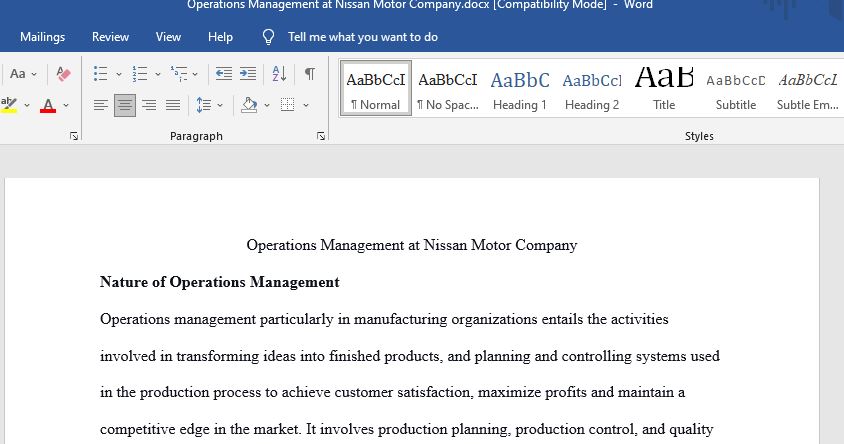
Task: Show paragraph marks with pilcrow icon
Action: pos(310,74)
